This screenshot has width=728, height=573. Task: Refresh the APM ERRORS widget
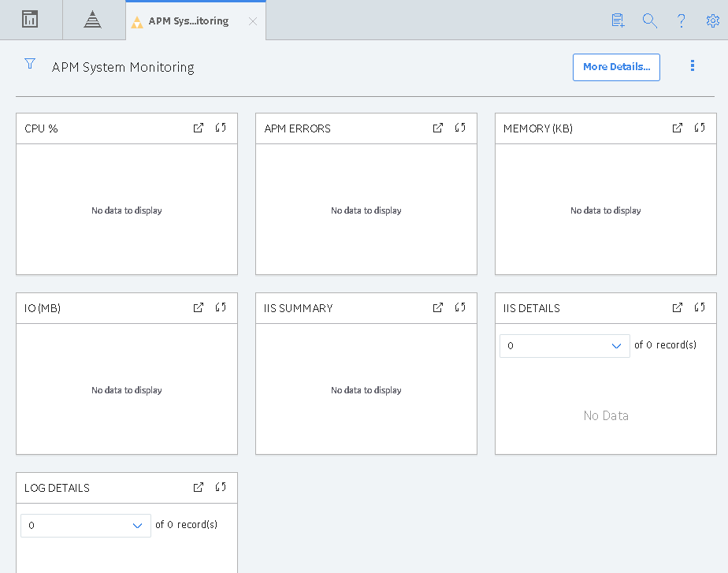[x=460, y=128]
